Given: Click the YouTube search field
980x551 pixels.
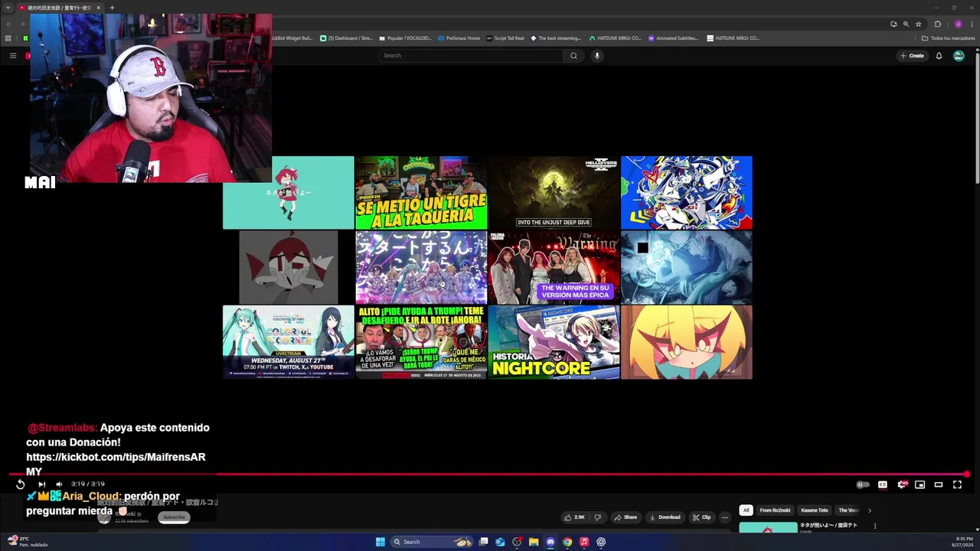Looking at the screenshot, I should pyautogui.click(x=470, y=56).
